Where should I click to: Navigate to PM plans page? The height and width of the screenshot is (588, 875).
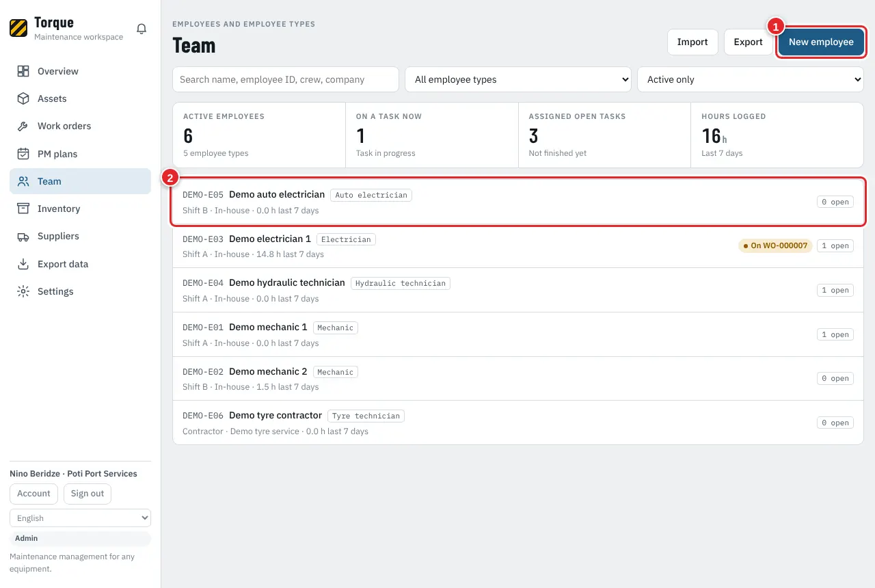click(80, 154)
